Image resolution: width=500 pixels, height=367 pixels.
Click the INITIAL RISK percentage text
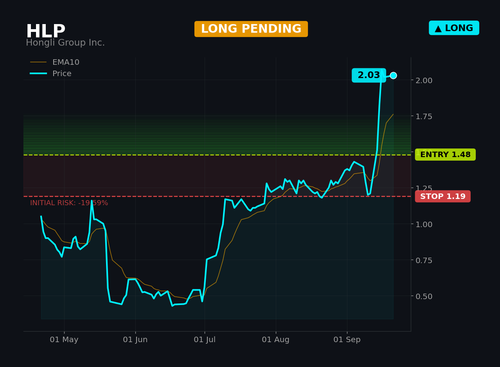[69, 203]
